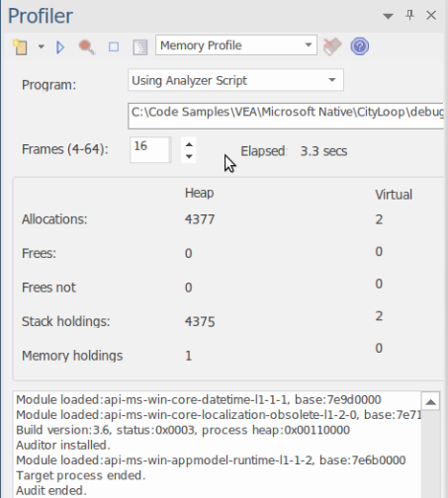
Task: Open dropdown arrow beside new file icon
Action: 41,46
